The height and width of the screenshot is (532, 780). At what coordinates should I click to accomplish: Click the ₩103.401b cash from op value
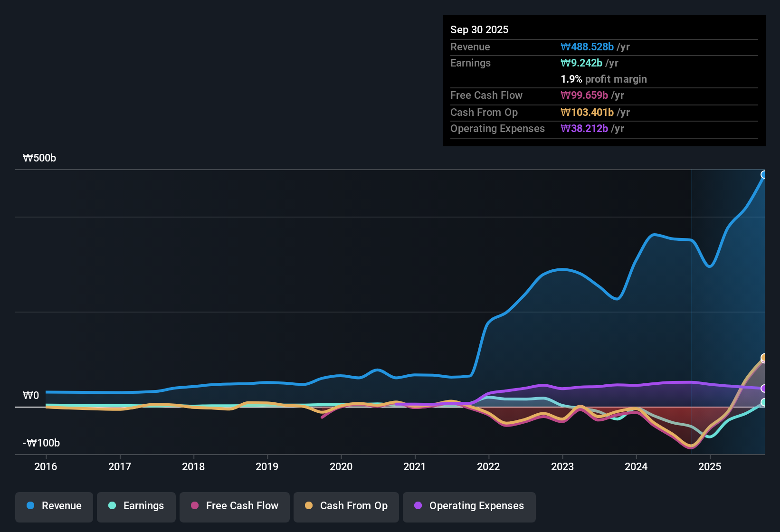click(587, 113)
